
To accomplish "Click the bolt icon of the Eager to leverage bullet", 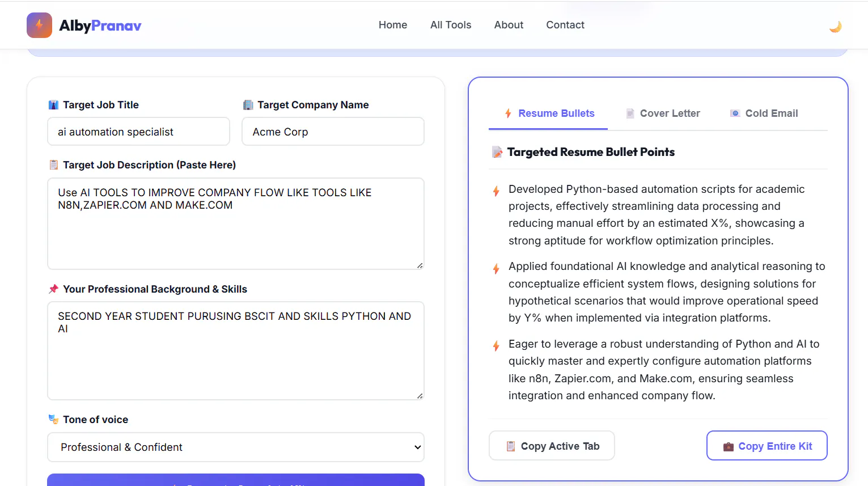I will tap(496, 346).
